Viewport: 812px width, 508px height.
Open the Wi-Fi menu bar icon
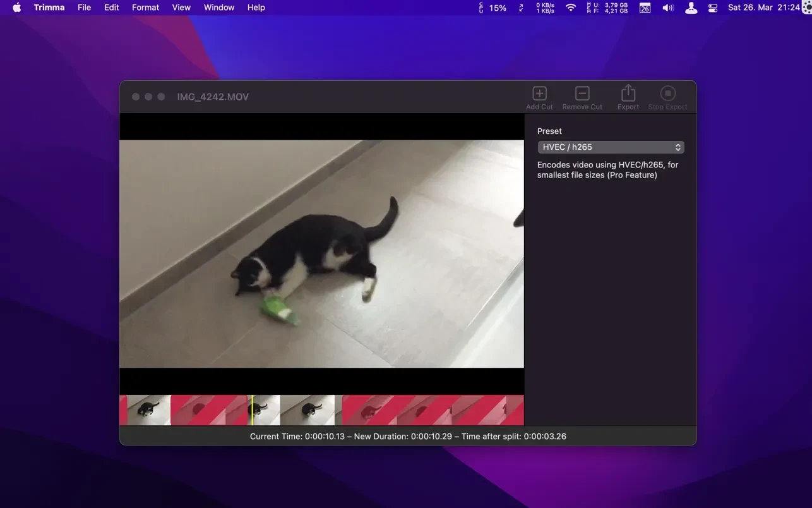pyautogui.click(x=571, y=8)
